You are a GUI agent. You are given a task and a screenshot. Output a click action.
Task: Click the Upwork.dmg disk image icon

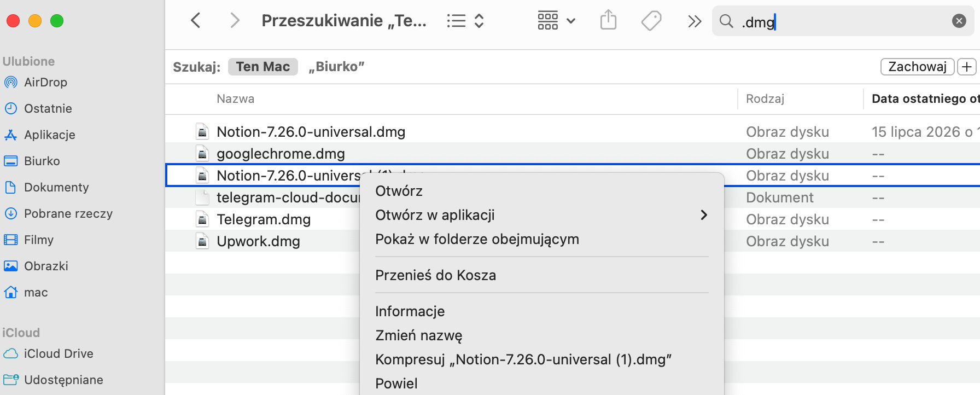tap(202, 241)
